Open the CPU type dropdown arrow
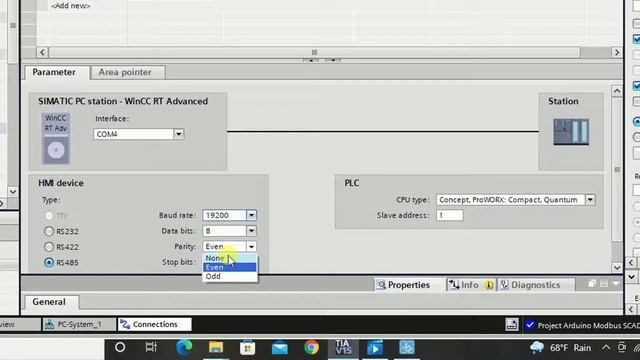This screenshot has width=640, height=360. tap(590, 200)
